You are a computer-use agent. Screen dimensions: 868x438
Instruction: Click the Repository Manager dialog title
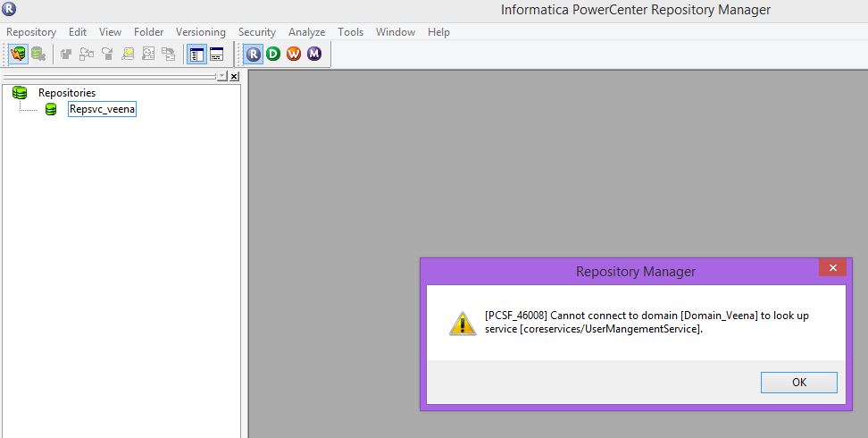636,272
